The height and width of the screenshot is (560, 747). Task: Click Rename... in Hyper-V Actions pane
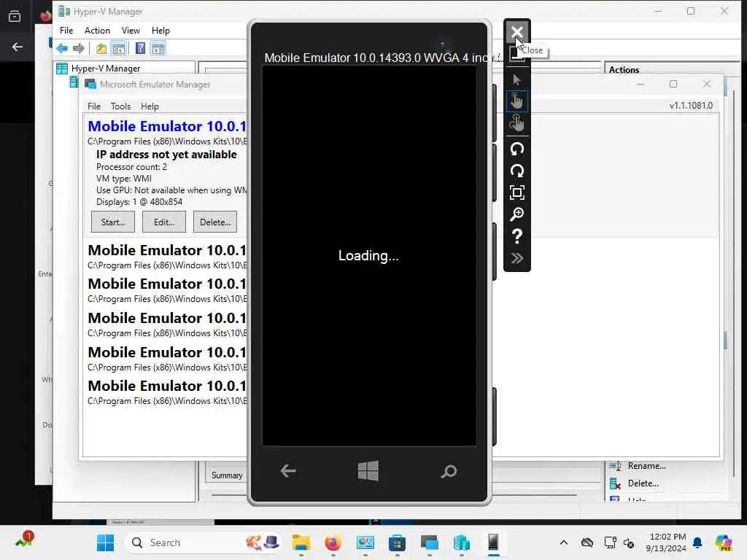646,466
